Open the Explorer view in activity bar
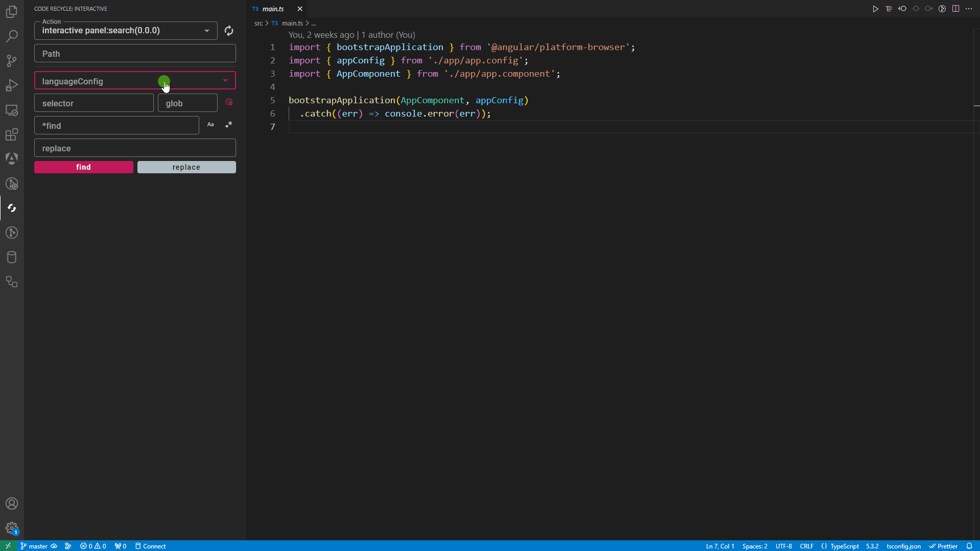This screenshot has width=980, height=551. coord(12,12)
